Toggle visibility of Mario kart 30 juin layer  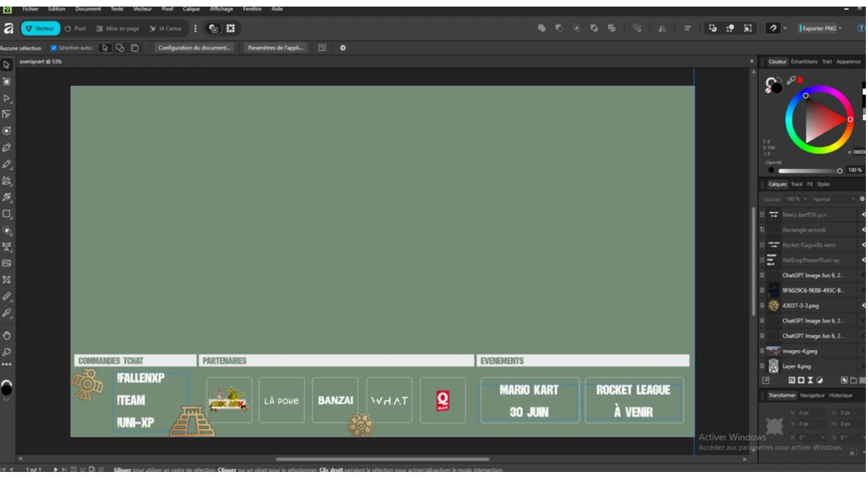[864, 215]
